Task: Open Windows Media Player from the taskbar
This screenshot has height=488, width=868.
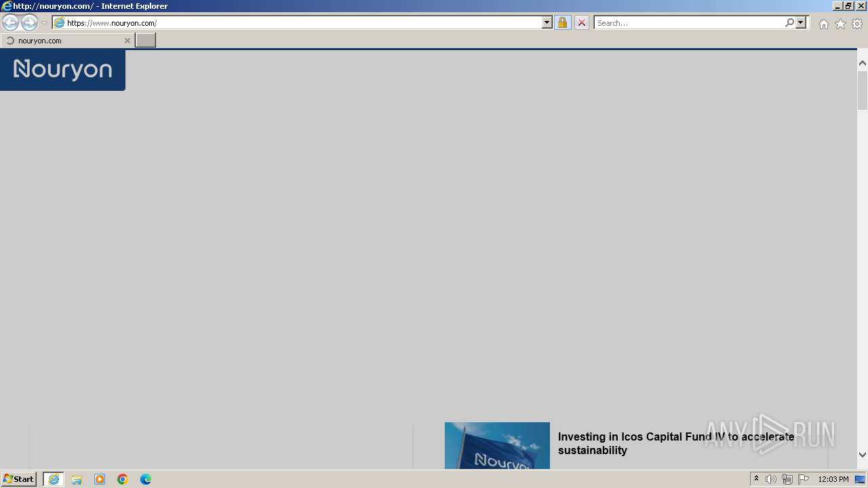Action: coord(100,479)
